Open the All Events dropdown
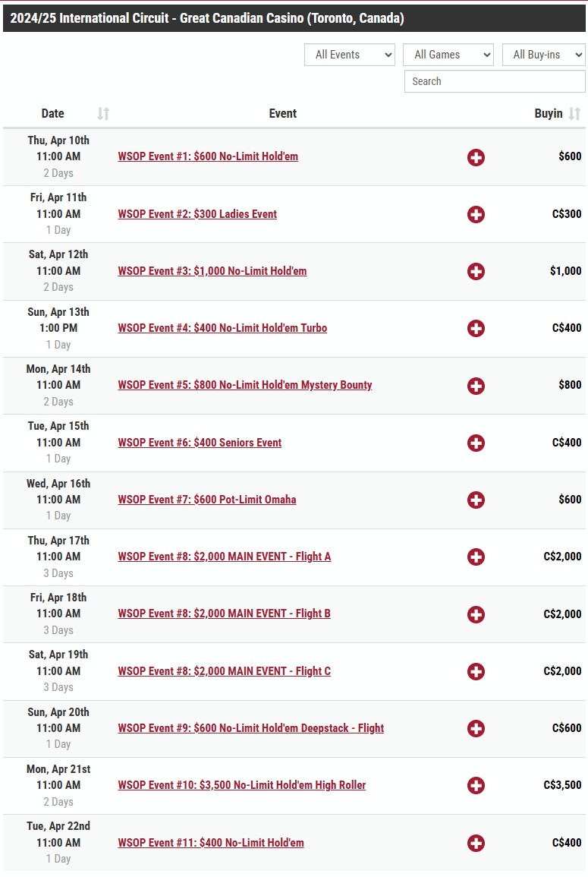Viewport: 588px width, 877px height. pyautogui.click(x=350, y=55)
